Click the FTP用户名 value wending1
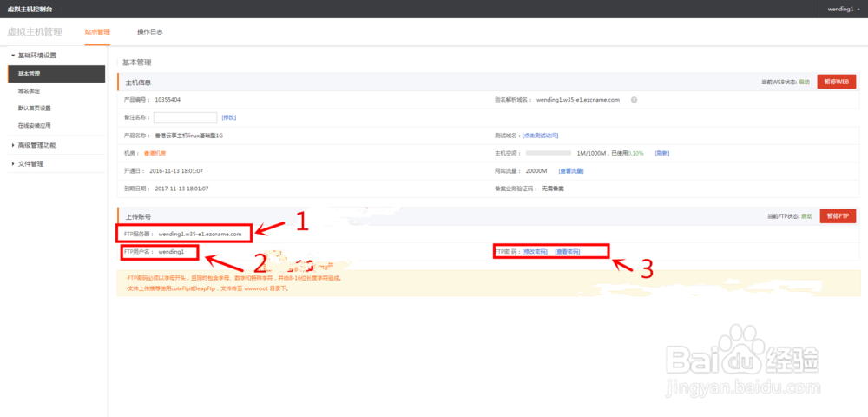Screen dimensions: 868x417 click(170, 252)
